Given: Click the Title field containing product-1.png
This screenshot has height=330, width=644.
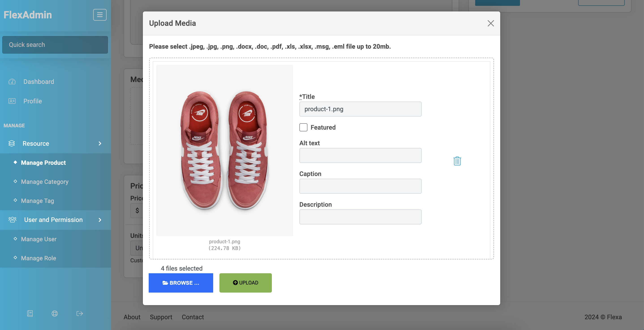Looking at the screenshot, I should pos(360,109).
